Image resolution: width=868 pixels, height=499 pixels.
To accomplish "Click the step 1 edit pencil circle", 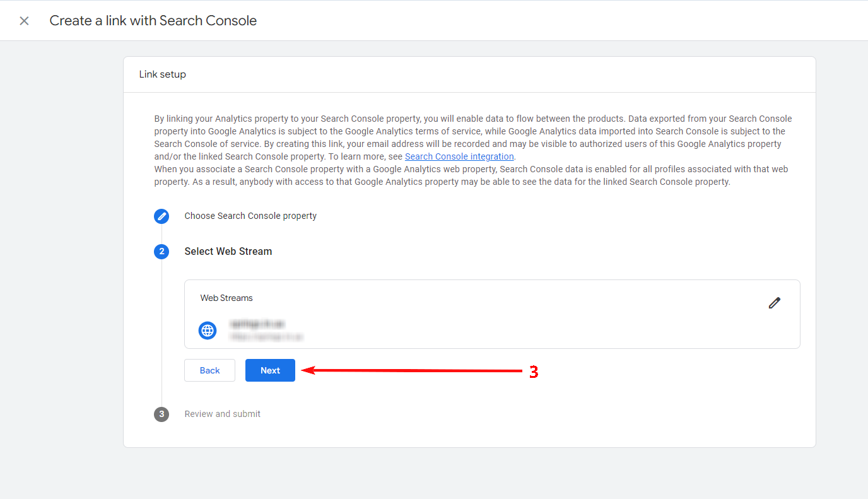I will pos(161,216).
